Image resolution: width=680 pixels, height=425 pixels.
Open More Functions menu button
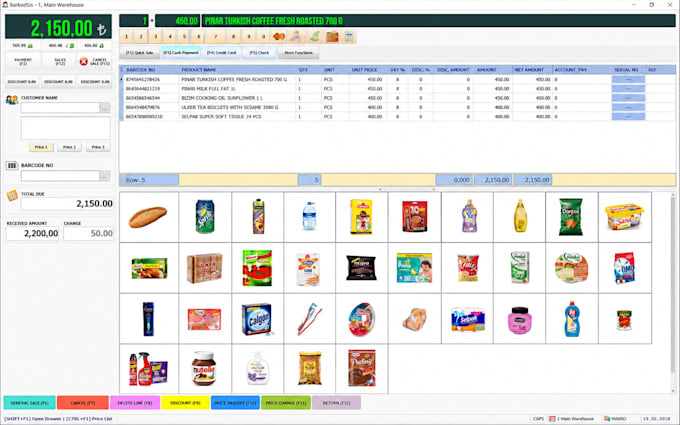coord(298,53)
